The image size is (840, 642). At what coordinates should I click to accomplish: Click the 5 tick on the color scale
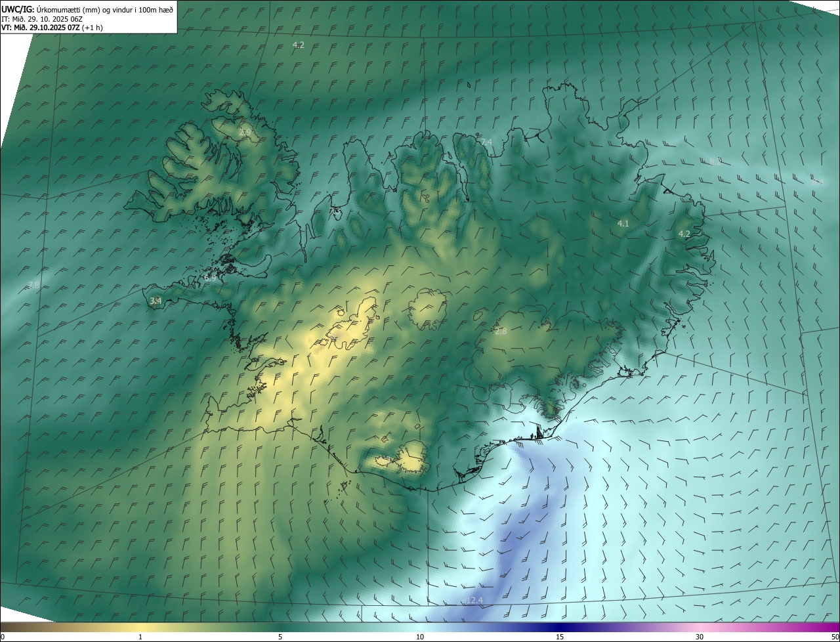coord(280,637)
